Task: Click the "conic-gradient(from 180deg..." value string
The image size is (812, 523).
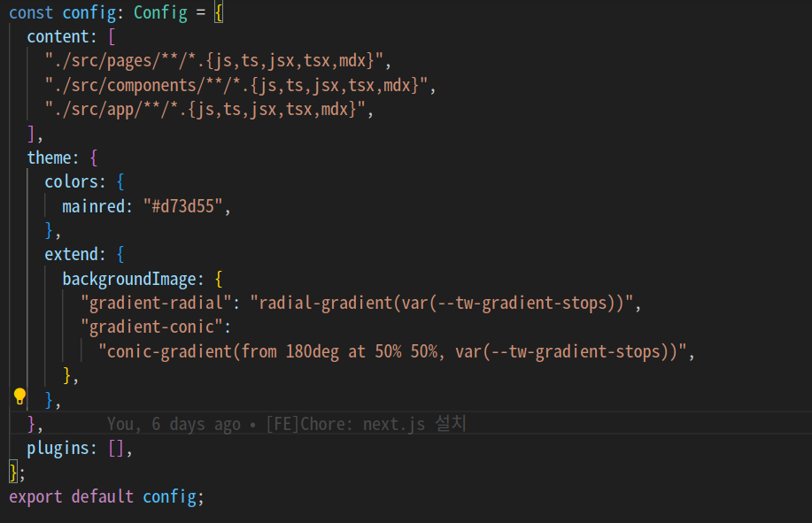Action: point(392,352)
